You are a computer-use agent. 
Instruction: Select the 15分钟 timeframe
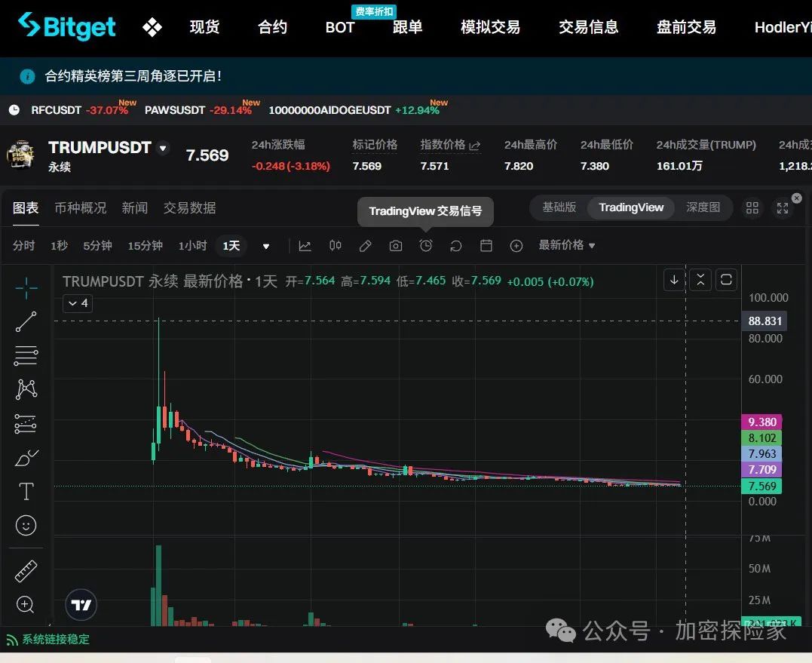(145, 246)
